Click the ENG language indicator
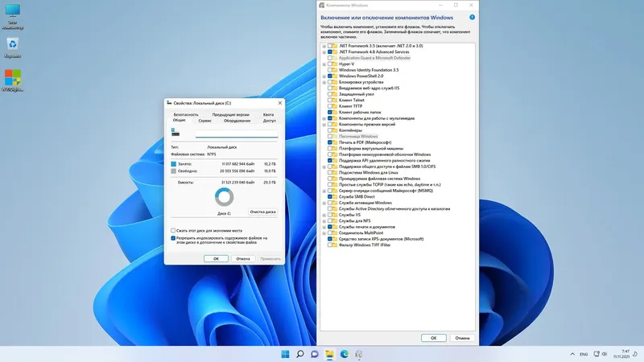 pyautogui.click(x=583, y=354)
